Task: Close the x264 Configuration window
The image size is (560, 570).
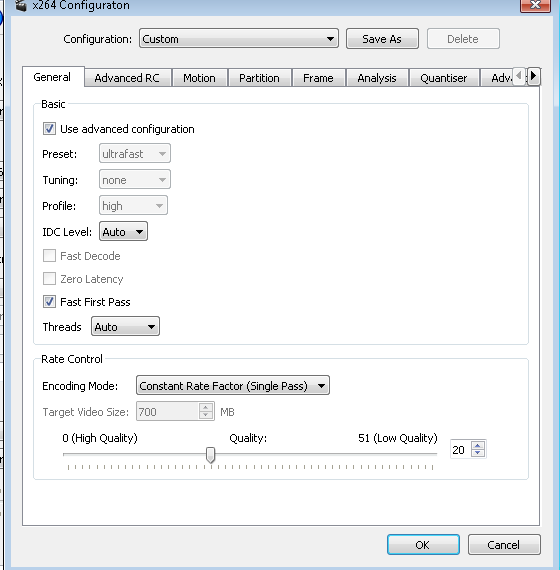Action: coord(535,5)
